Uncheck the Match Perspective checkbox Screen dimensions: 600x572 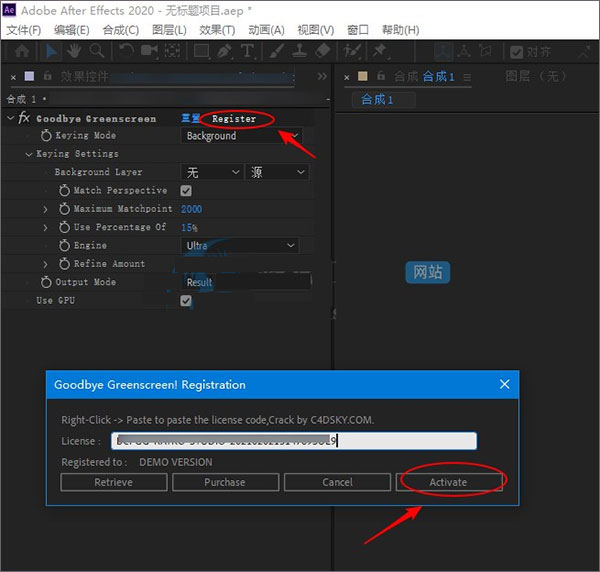[x=186, y=191]
